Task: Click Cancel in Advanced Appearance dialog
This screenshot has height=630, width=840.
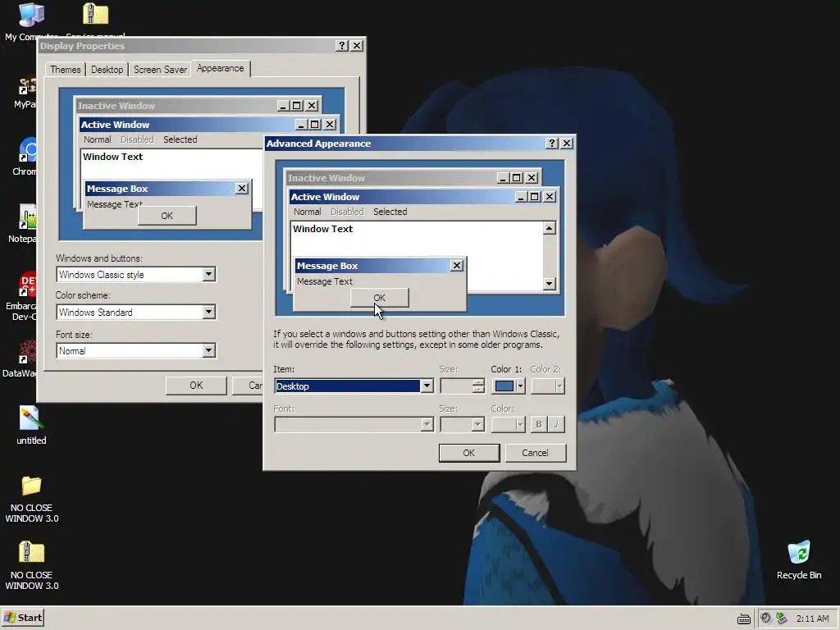Action: click(x=535, y=453)
